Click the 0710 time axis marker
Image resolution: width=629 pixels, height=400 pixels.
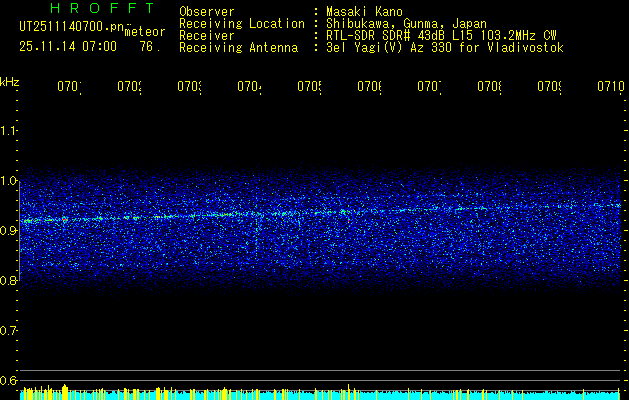pos(611,86)
